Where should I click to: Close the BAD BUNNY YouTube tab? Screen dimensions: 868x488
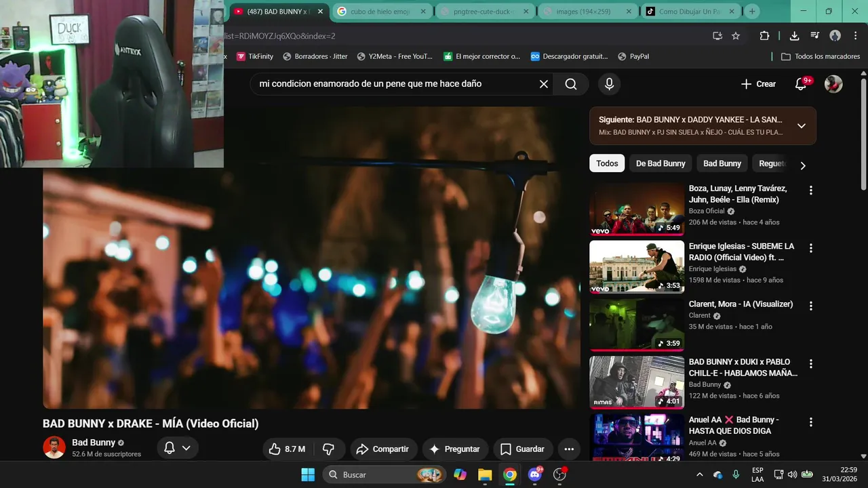(320, 12)
